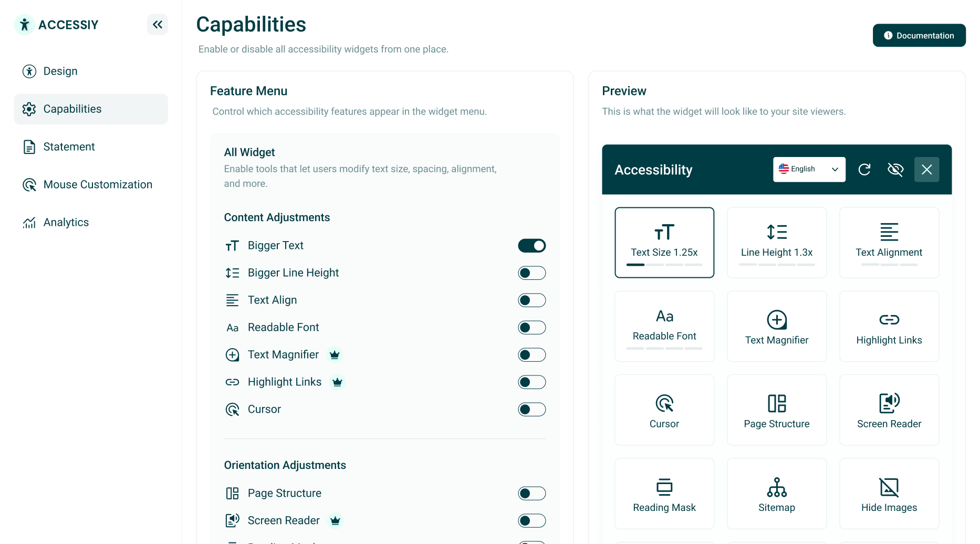Select the Statement document icon in sidebar
The width and height of the screenshot is (980, 544).
(x=30, y=147)
